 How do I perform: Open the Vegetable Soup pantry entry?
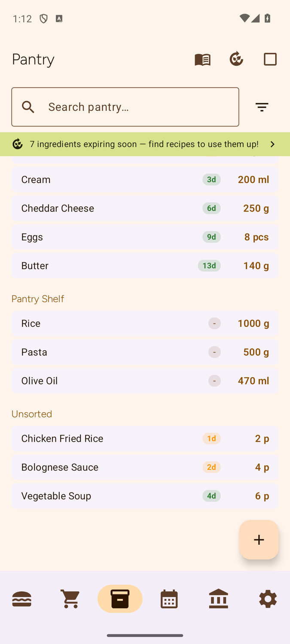145,495
